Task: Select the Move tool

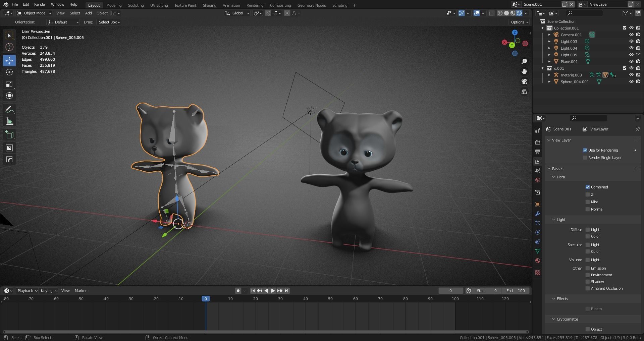Action: 9,60
